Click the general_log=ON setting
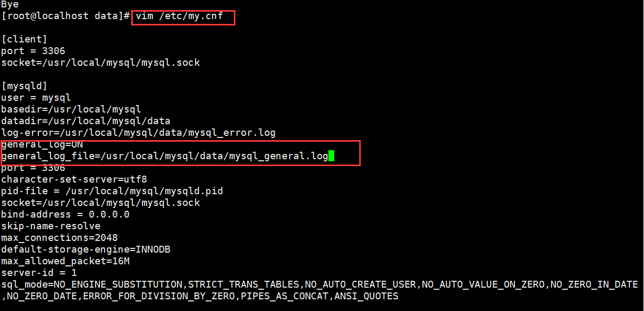 coord(42,144)
